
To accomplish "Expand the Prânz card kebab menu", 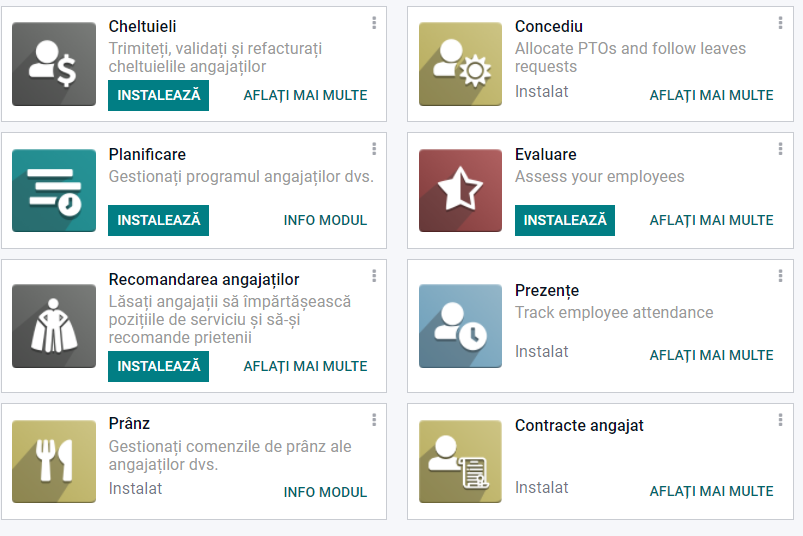I will (374, 420).
